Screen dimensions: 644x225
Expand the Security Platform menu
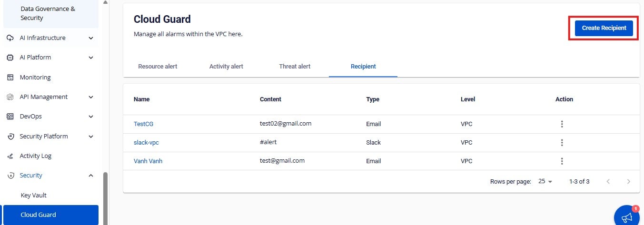pyautogui.click(x=91, y=137)
